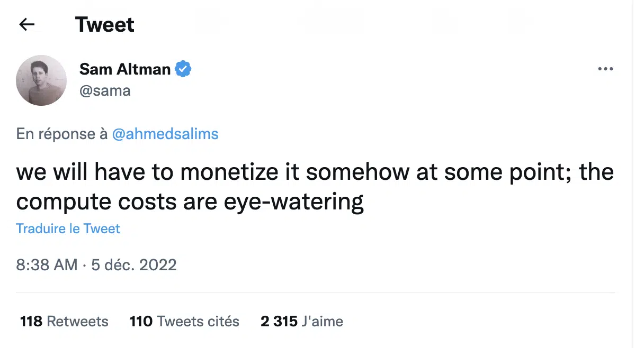This screenshot has width=644, height=348.
Task: Click the 118 retweet count number
Action: pyautogui.click(x=31, y=321)
